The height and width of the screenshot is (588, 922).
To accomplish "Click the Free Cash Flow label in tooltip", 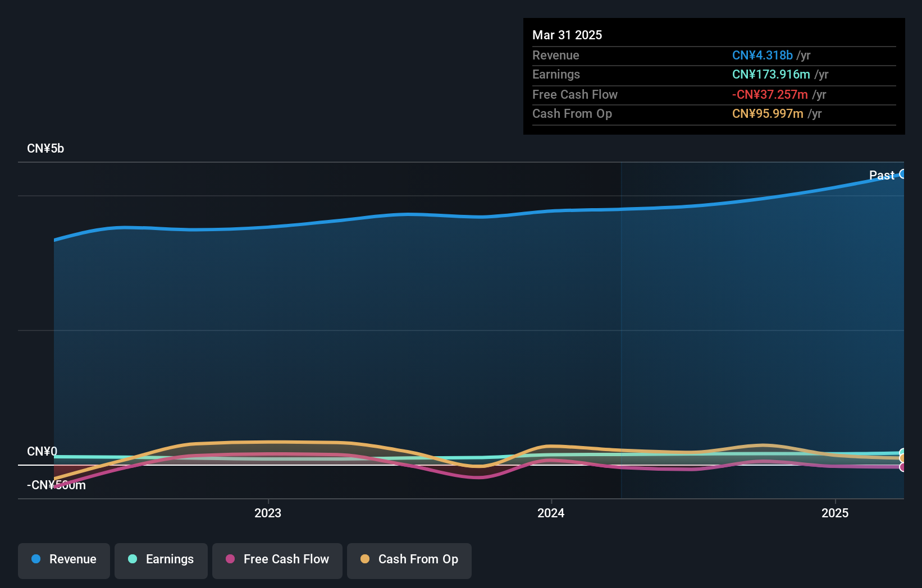I will pyautogui.click(x=575, y=94).
